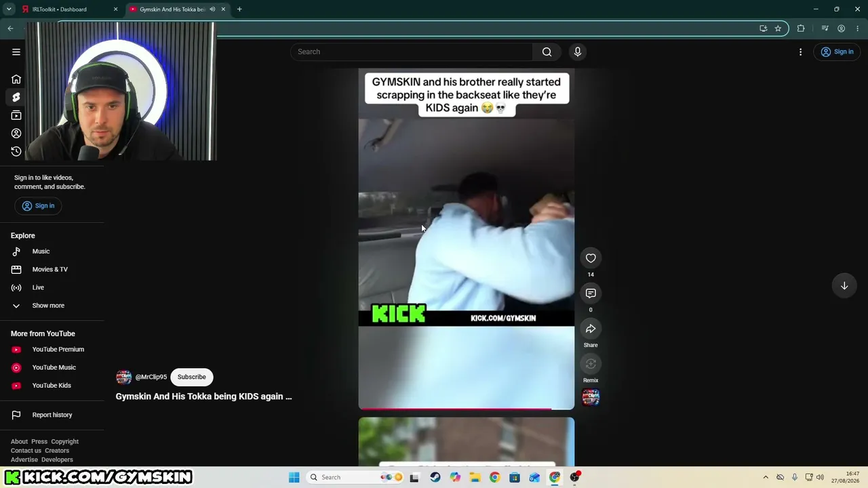Open the short's sound thumbnail

[591, 396]
